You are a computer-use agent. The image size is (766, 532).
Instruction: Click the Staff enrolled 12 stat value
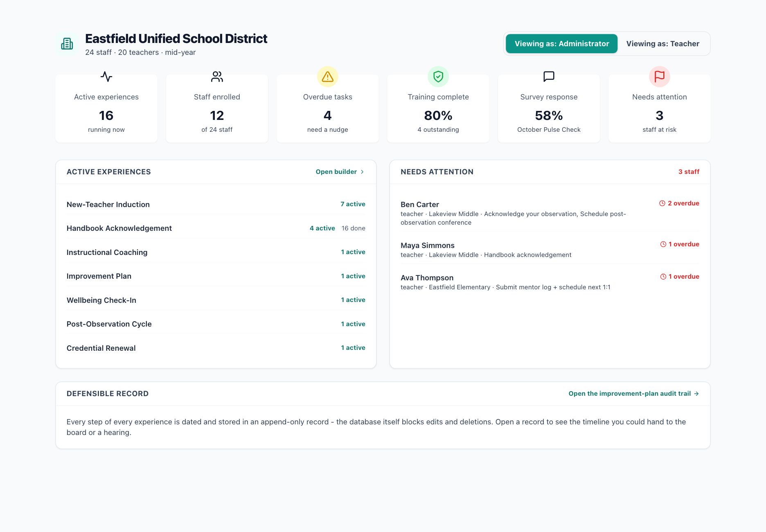tap(217, 116)
